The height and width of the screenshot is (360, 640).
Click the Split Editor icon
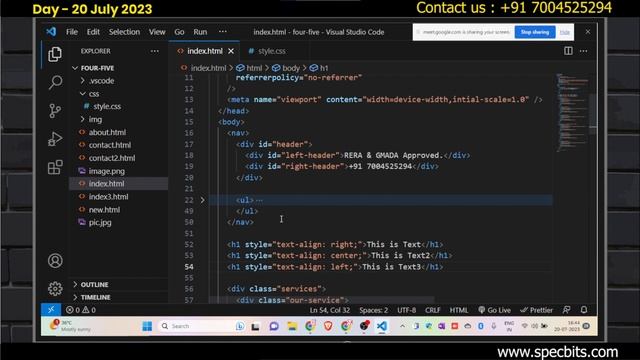pos(568,51)
